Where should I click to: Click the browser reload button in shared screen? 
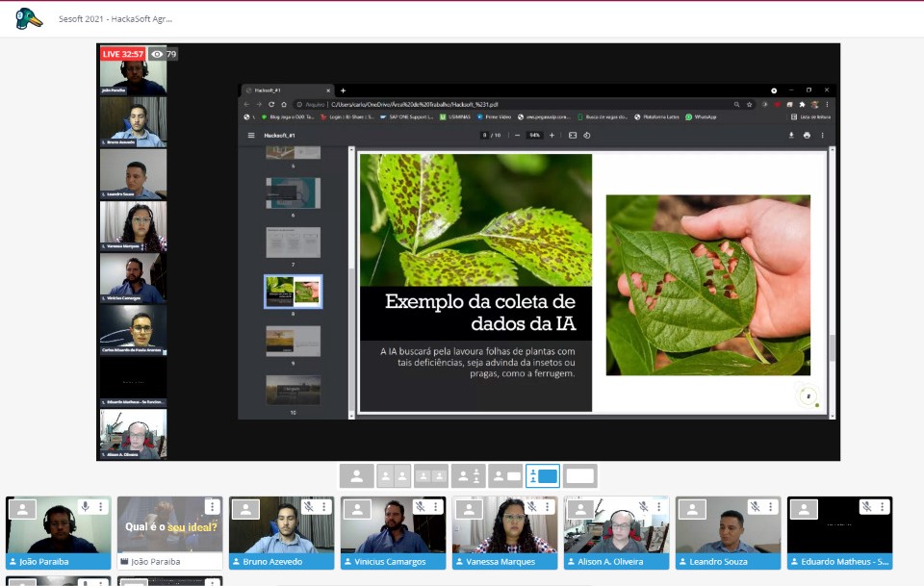[271, 104]
